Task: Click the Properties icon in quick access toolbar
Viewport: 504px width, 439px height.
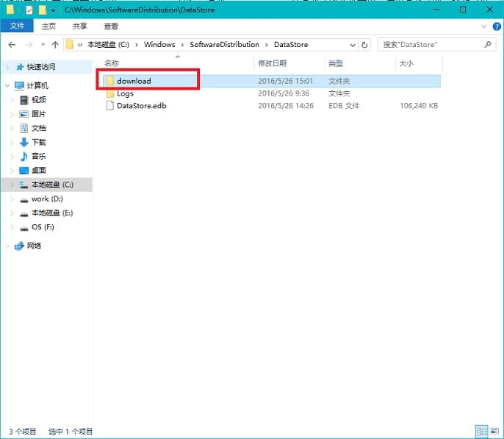Action: 29,10
